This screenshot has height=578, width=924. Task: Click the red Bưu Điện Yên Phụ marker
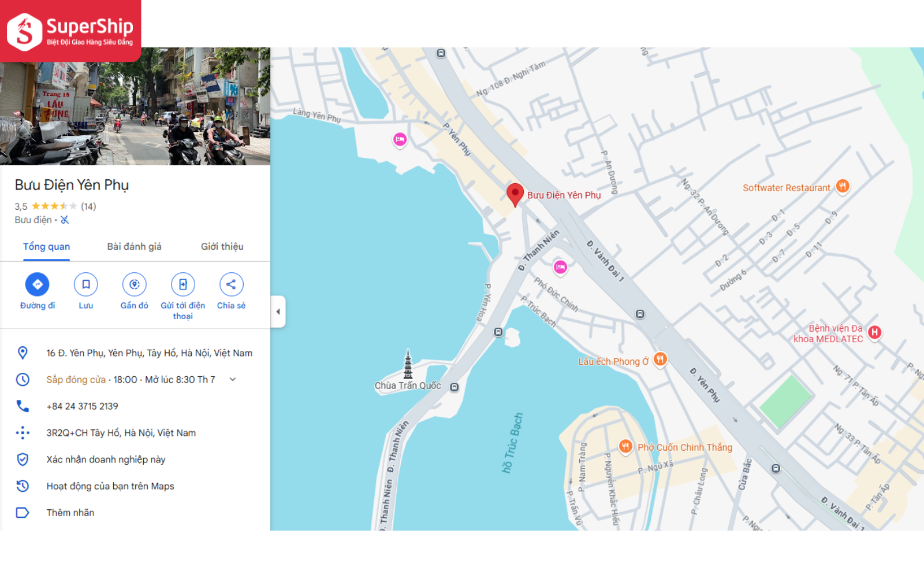coord(515,195)
